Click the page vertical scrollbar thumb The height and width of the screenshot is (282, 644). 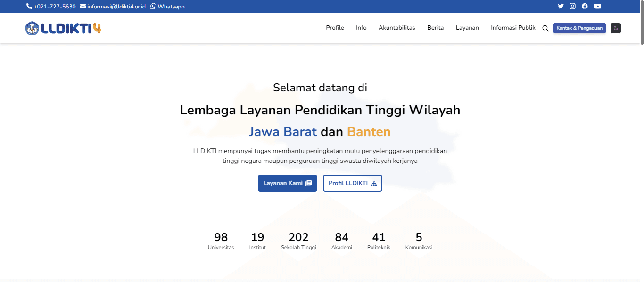click(x=642, y=23)
